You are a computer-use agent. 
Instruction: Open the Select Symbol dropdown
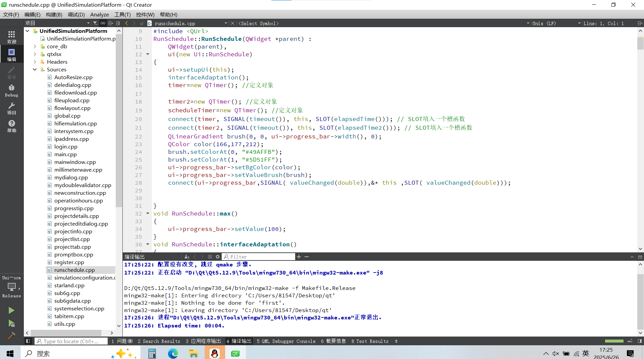click(383, 23)
